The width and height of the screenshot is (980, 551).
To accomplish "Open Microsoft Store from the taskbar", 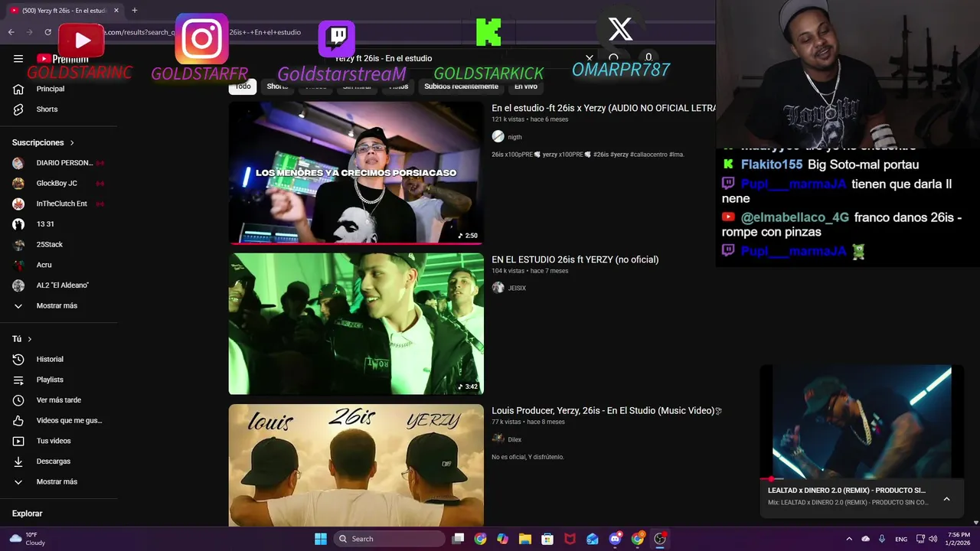I will click(547, 539).
